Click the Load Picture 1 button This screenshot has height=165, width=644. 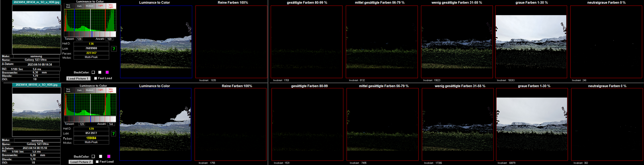[x=78, y=79]
